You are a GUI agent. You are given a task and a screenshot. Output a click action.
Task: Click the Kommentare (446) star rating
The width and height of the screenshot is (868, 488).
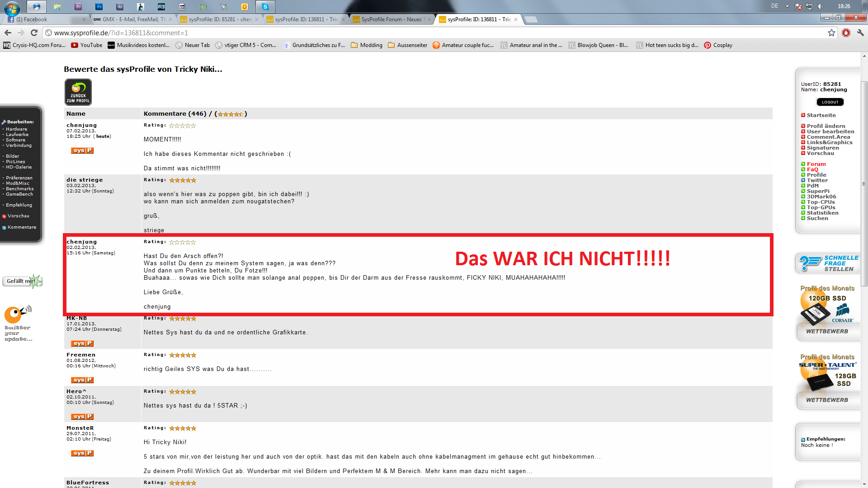click(231, 114)
